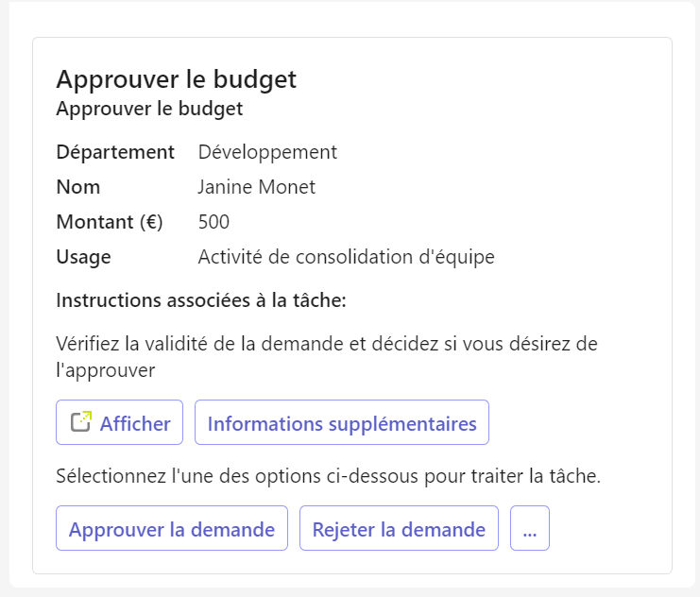Screen dimensions: 700x597
Task: Click the sentence starting with Vérifiez la validité
Action: (x=327, y=344)
